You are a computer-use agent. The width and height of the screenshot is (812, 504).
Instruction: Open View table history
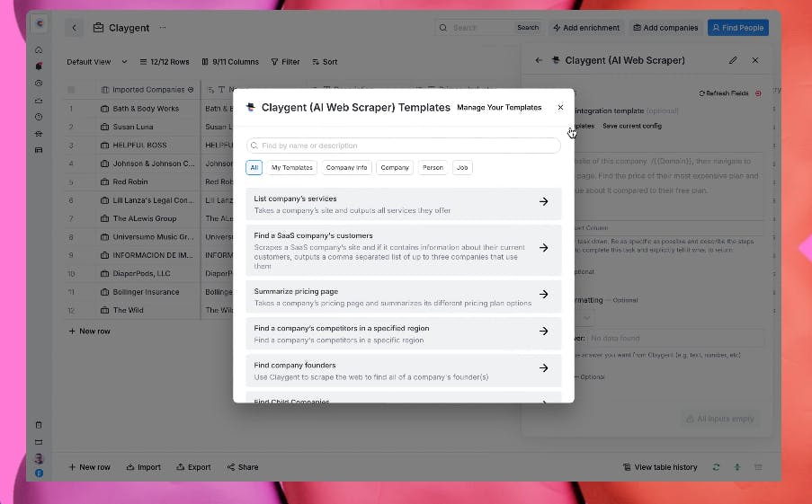point(660,467)
